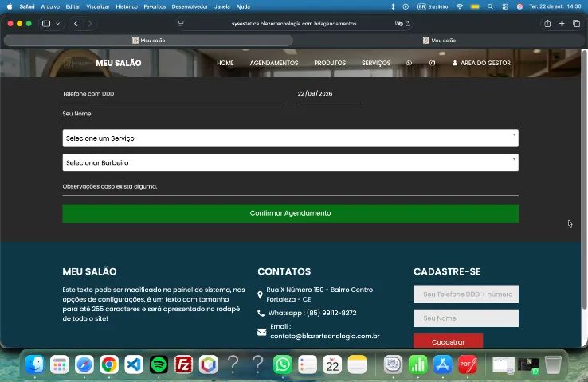Image resolution: width=588 pixels, height=382 pixels.
Task: Open Brasileiro input source menu
Action: (x=433, y=6)
